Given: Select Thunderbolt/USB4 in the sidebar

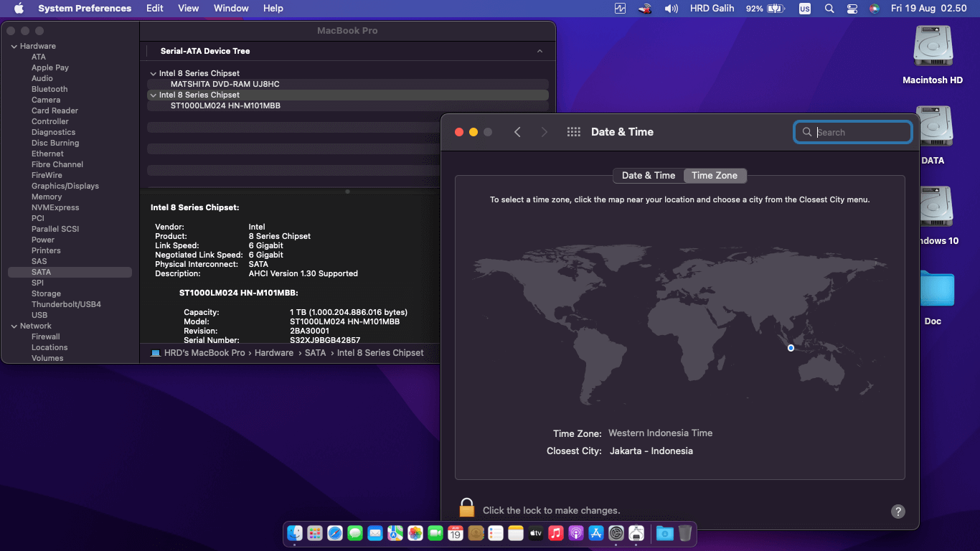Looking at the screenshot, I should 66,304.
